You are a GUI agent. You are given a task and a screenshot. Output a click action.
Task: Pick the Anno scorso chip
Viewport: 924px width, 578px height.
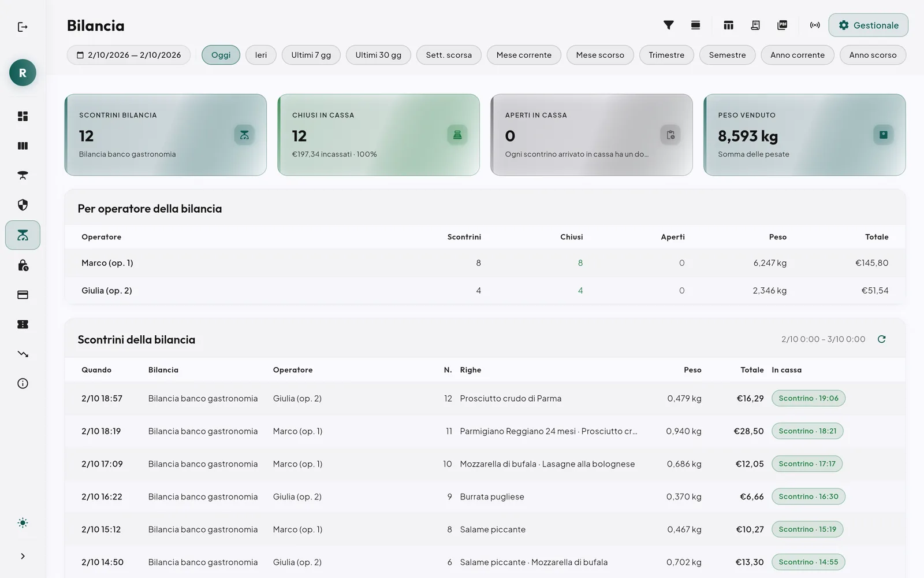tap(873, 55)
